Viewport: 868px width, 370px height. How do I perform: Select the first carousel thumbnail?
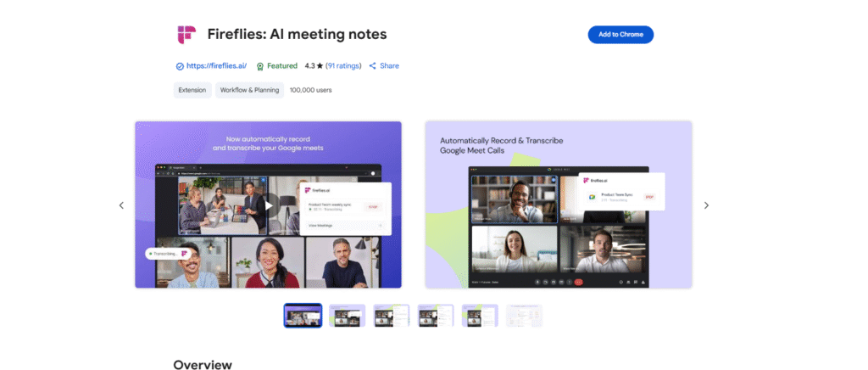303,316
